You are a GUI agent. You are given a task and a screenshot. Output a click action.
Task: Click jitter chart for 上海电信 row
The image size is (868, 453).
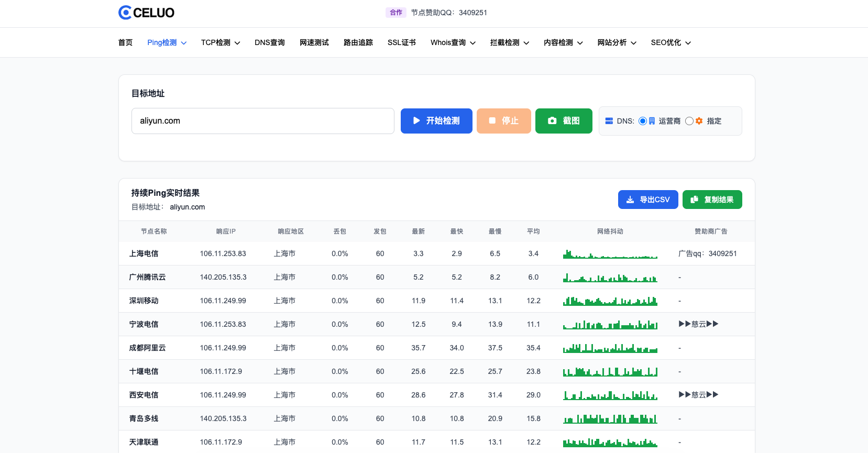click(x=610, y=254)
